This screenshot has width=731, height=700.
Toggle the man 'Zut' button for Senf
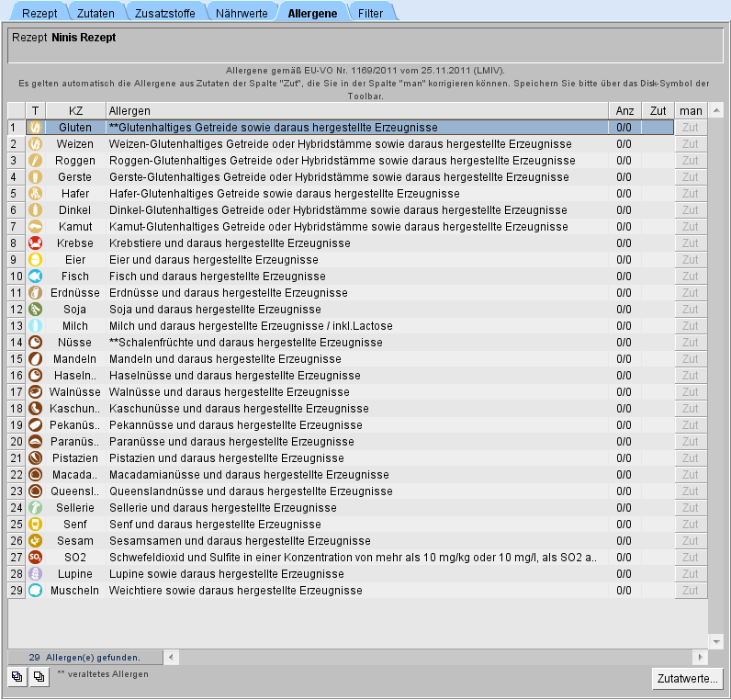coord(691,525)
